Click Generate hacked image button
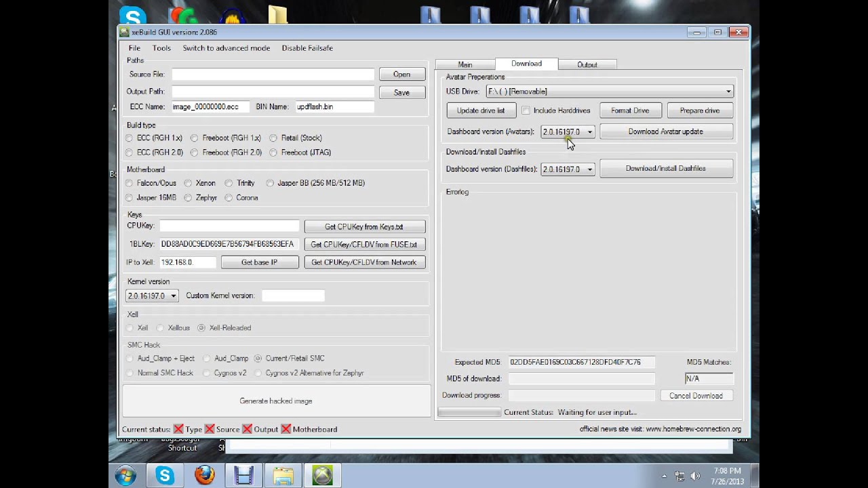The image size is (868, 488). pyautogui.click(x=276, y=401)
